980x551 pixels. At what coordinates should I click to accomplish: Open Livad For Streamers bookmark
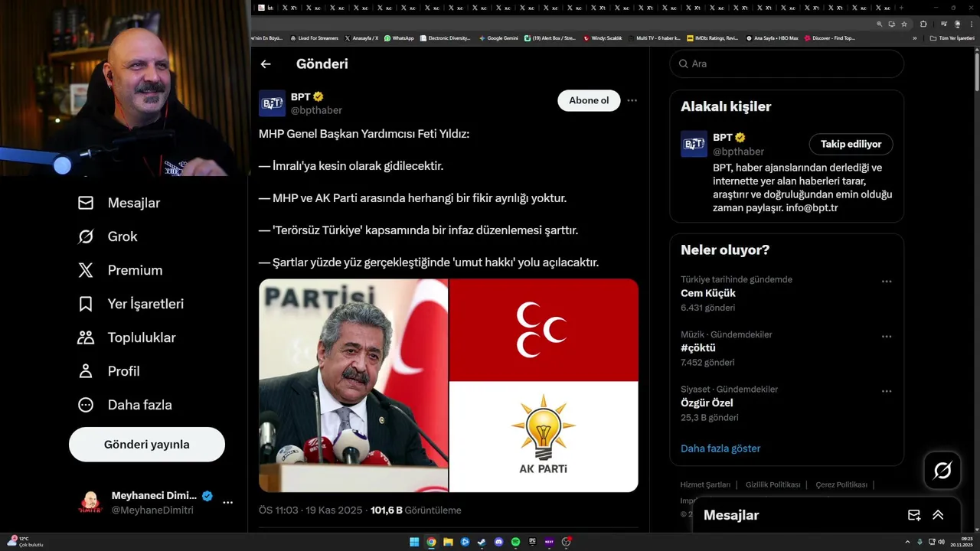(x=314, y=37)
